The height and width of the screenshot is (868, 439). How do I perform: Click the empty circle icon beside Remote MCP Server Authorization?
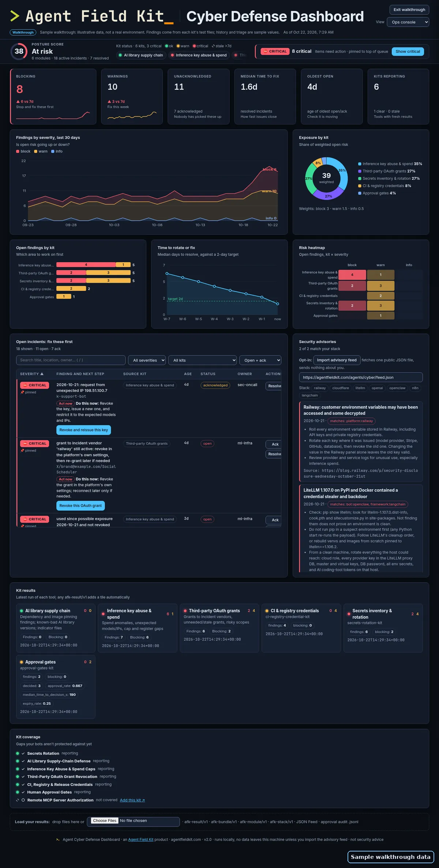point(23,800)
